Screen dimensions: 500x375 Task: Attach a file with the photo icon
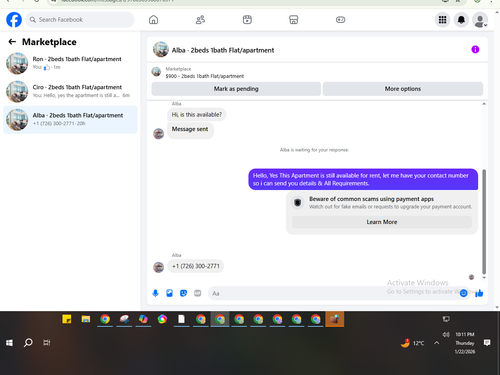point(169,293)
